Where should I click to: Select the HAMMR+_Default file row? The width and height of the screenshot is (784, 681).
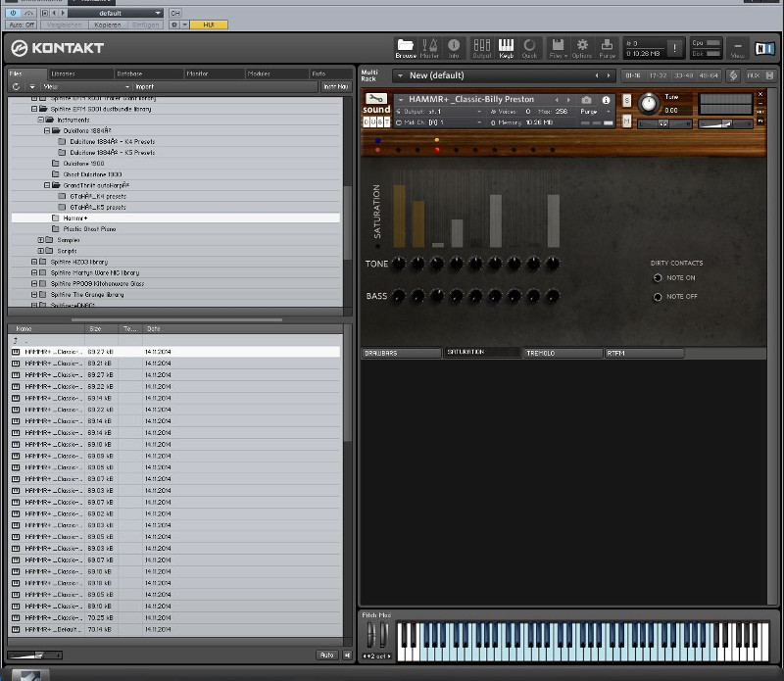pyautogui.click(x=175, y=629)
